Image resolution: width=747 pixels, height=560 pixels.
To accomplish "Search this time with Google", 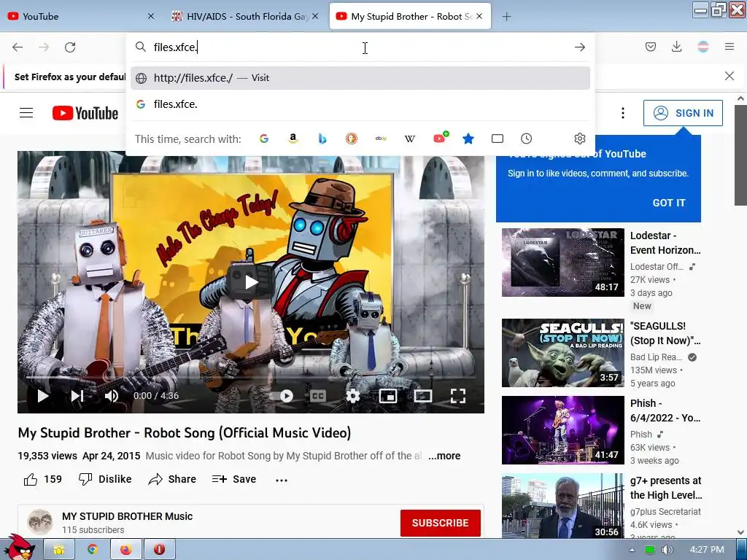I will point(264,139).
